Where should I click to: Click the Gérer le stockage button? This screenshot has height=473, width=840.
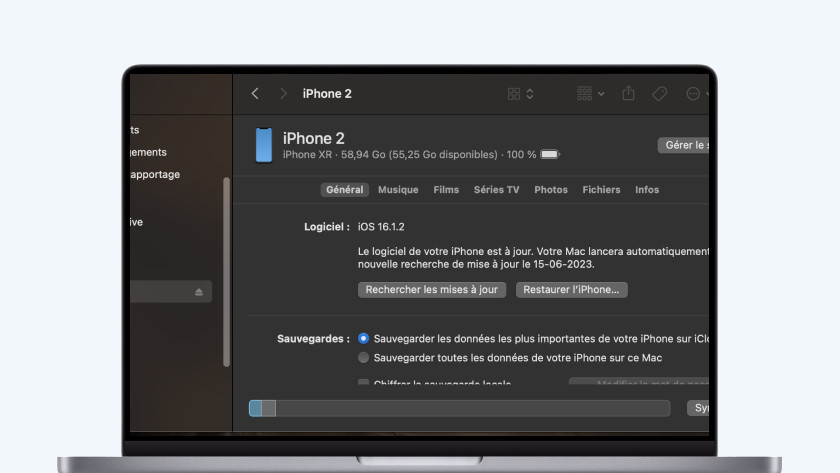[683, 145]
